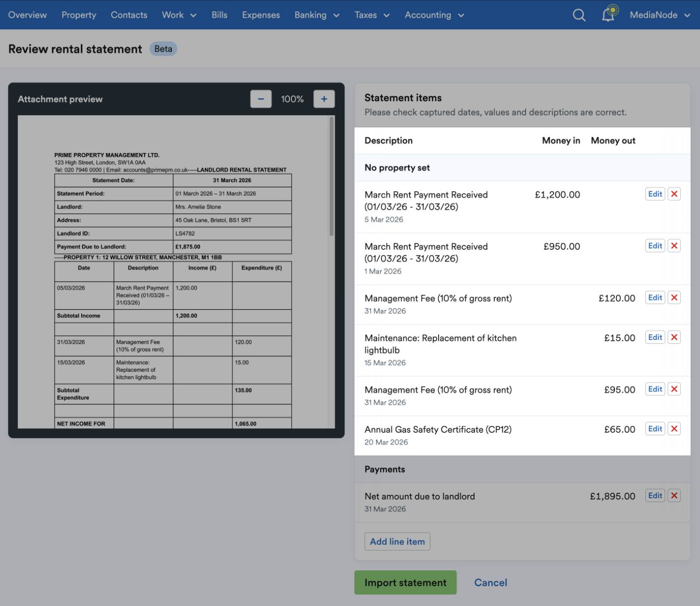
Task: Expand the Taxes dropdown menu
Action: [x=372, y=15]
